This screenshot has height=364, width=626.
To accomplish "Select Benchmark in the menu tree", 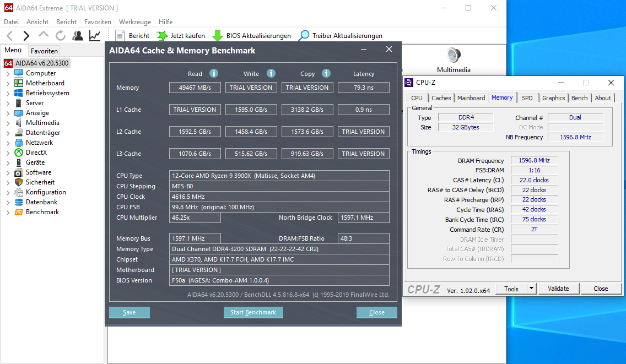I will tap(37, 212).
